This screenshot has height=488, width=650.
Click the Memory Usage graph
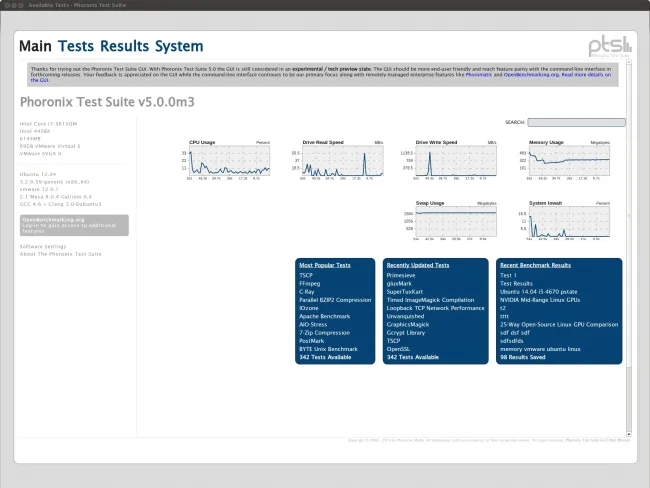(569, 160)
